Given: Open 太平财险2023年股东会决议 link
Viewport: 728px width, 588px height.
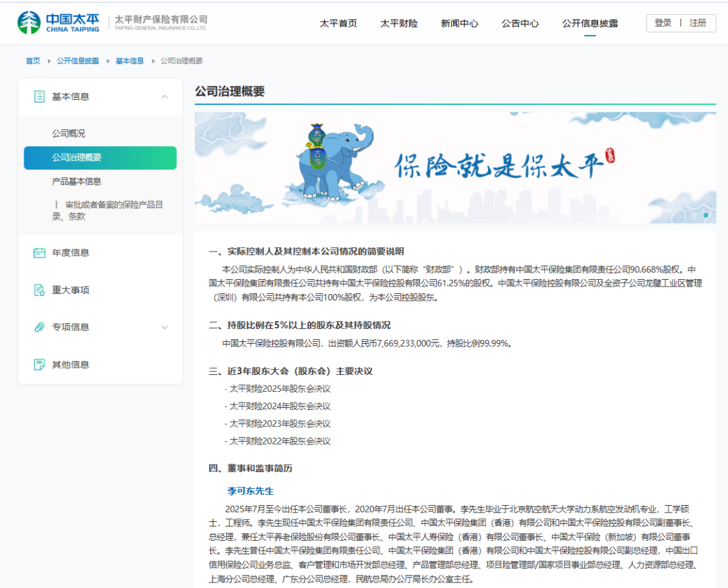Looking at the screenshot, I should [x=280, y=424].
